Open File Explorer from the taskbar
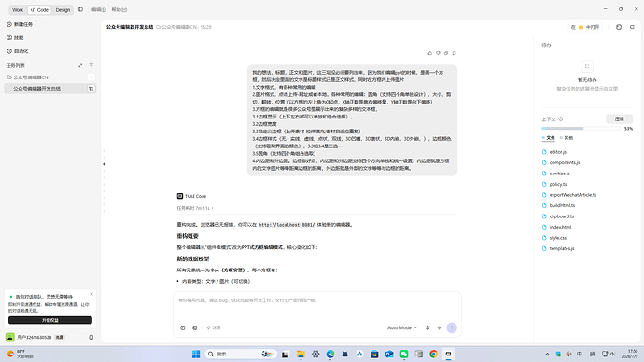This screenshot has width=644, height=362. tap(301, 354)
